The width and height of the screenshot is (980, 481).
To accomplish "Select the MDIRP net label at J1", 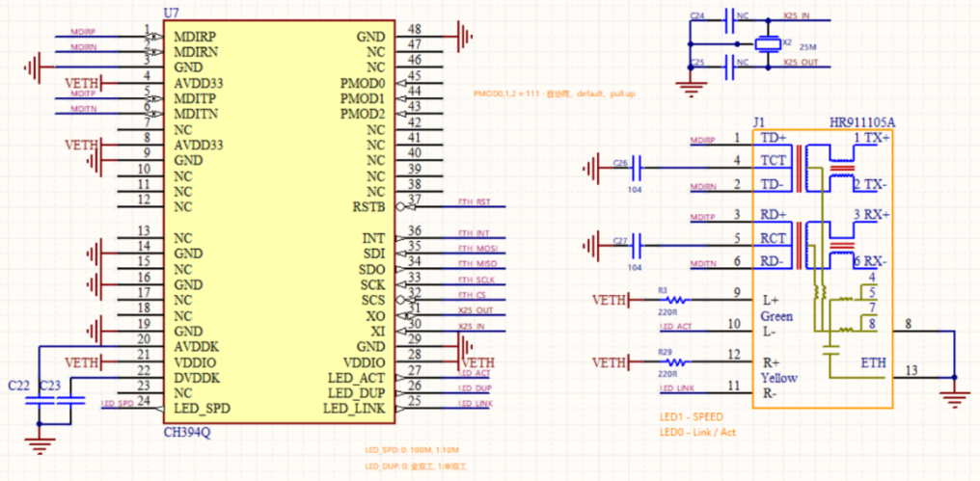I will (x=702, y=141).
